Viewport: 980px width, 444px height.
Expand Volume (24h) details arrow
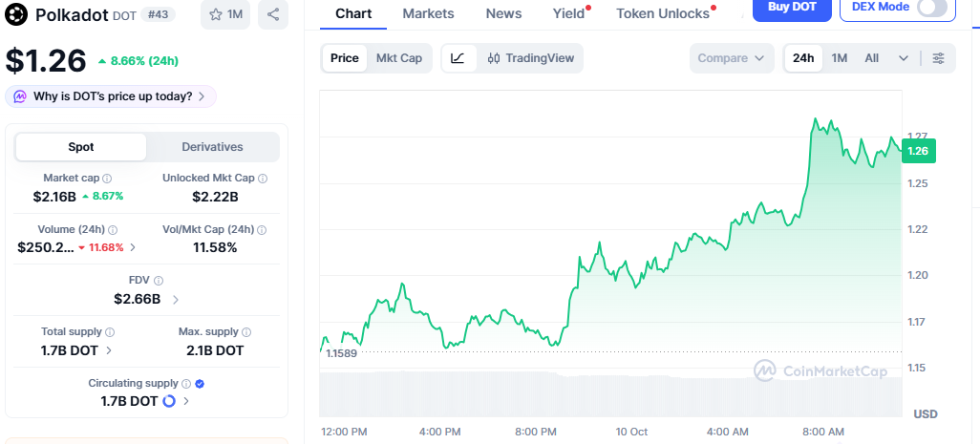pos(132,248)
